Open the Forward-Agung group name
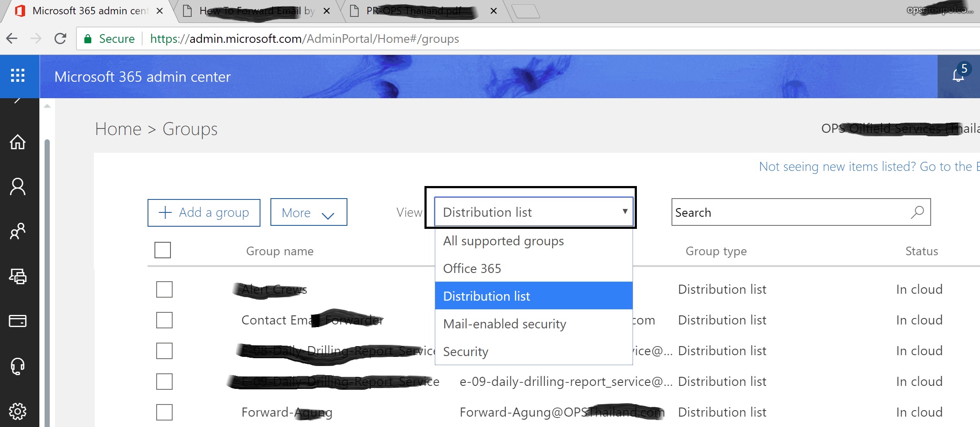Viewport: 980px width, 427px height. tap(287, 412)
